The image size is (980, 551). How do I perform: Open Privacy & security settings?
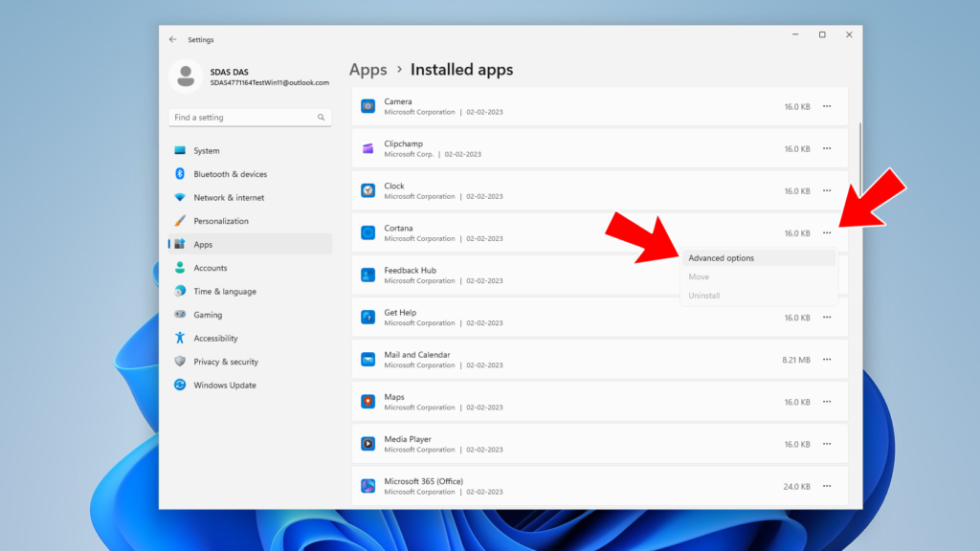[250, 361]
